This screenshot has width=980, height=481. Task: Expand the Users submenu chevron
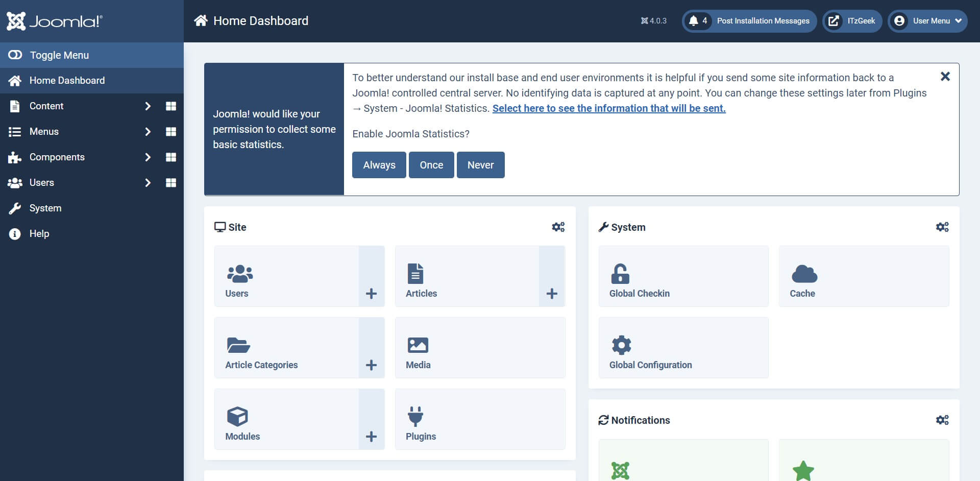coord(148,183)
